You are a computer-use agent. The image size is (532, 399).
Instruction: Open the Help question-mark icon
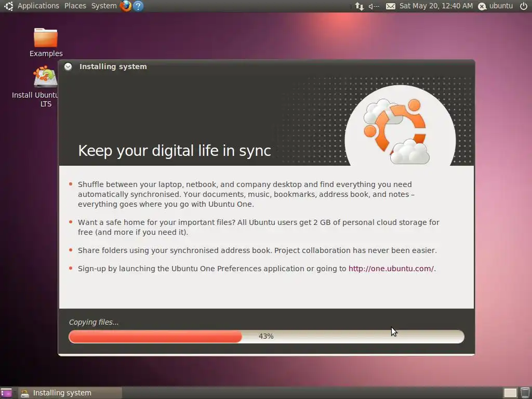pos(138,6)
